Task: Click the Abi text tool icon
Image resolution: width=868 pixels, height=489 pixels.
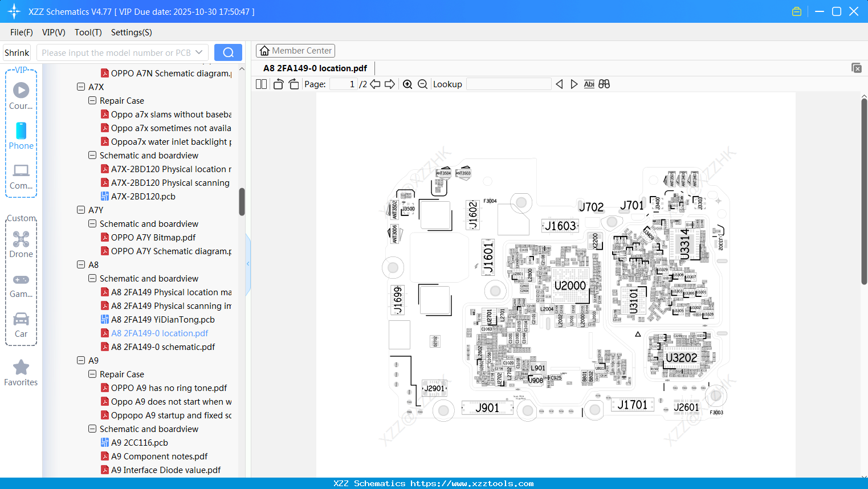Action: tap(589, 84)
